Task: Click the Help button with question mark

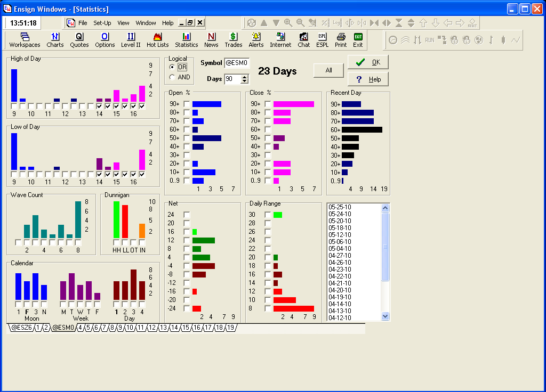Action: pyautogui.click(x=368, y=79)
